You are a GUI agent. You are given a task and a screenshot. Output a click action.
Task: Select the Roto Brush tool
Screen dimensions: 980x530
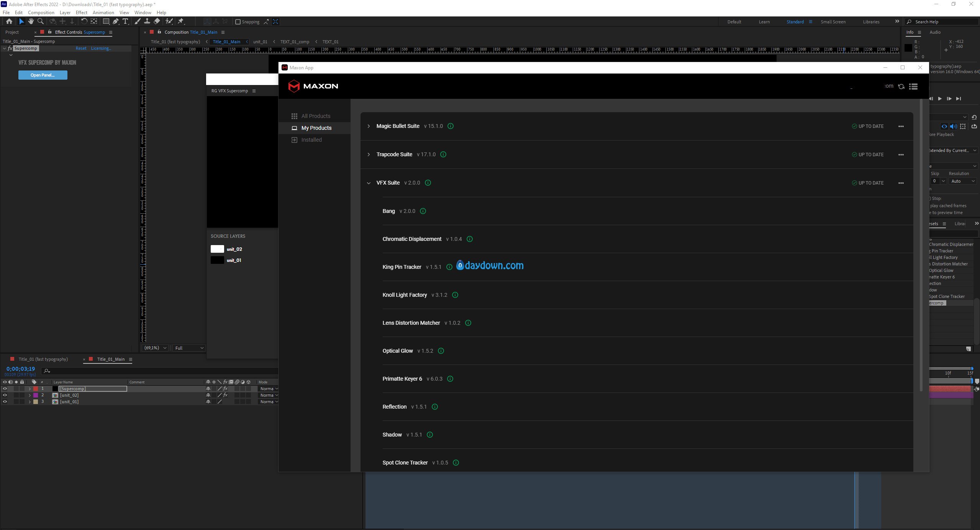(x=169, y=21)
